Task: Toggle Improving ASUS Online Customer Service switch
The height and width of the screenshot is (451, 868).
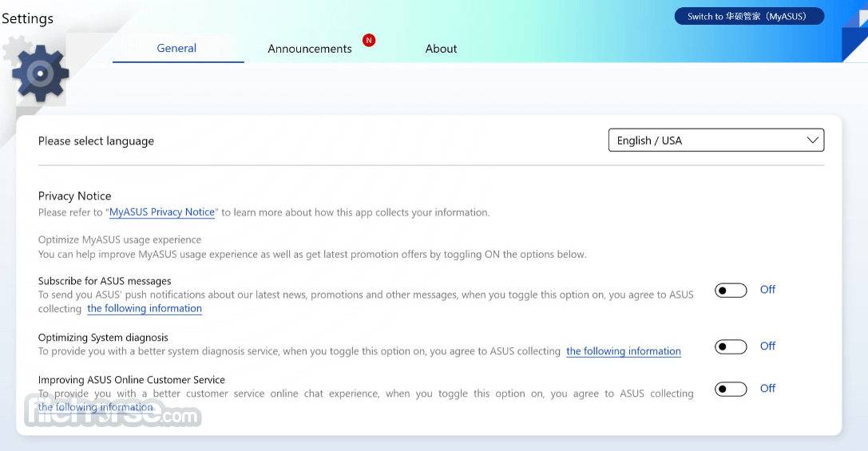Action: coord(731,389)
